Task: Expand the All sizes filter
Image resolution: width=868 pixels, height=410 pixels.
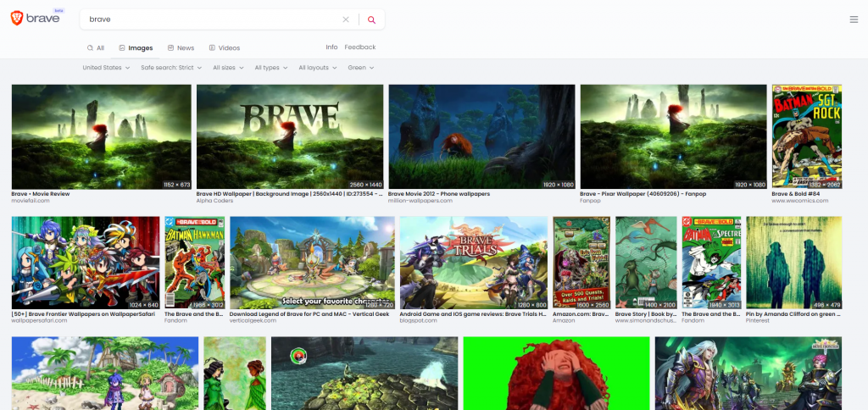Action: (228, 68)
